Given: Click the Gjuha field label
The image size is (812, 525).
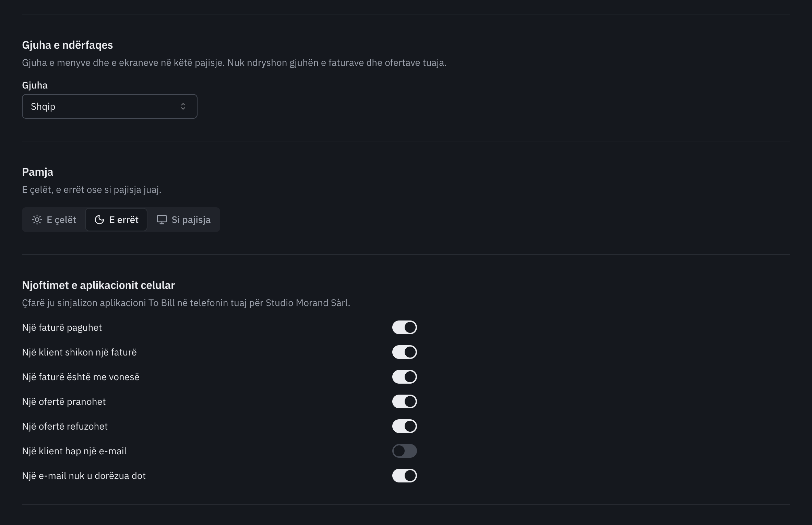Looking at the screenshot, I should (35, 85).
